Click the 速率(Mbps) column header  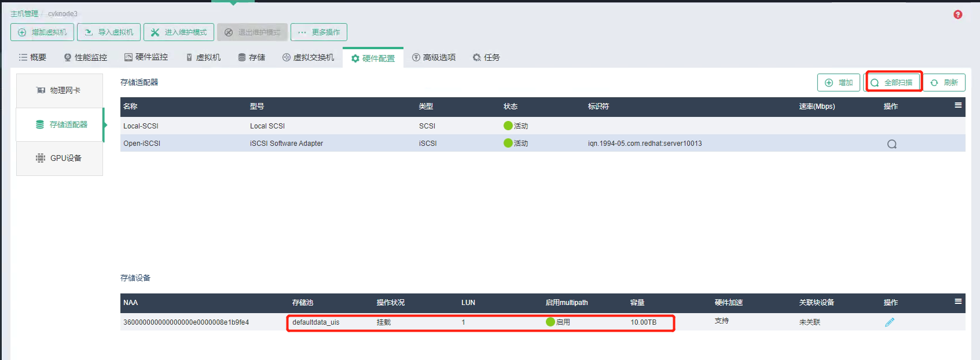(x=817, y=106)
